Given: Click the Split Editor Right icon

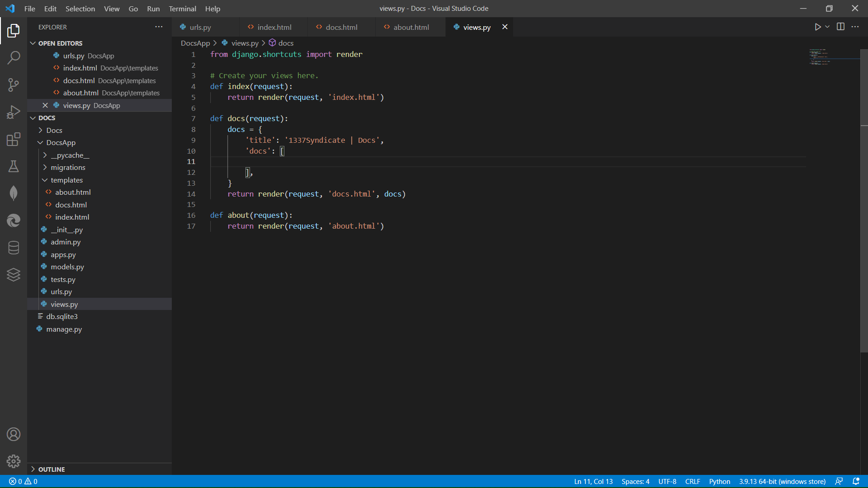Looking at the screenshot, I should tap(840, 27).
